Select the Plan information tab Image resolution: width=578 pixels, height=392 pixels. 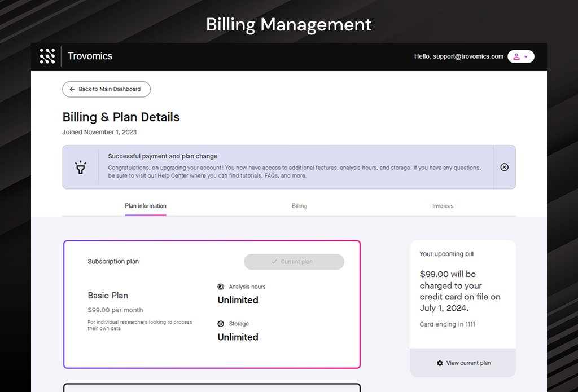[x=146, y=206]
